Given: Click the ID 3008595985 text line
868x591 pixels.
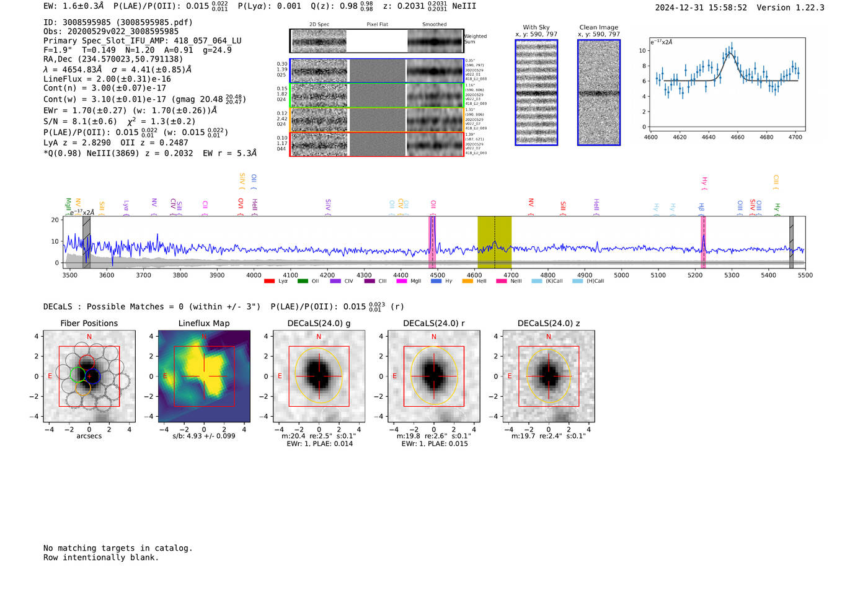Looking at the screenshot, I should click(118, 22).
